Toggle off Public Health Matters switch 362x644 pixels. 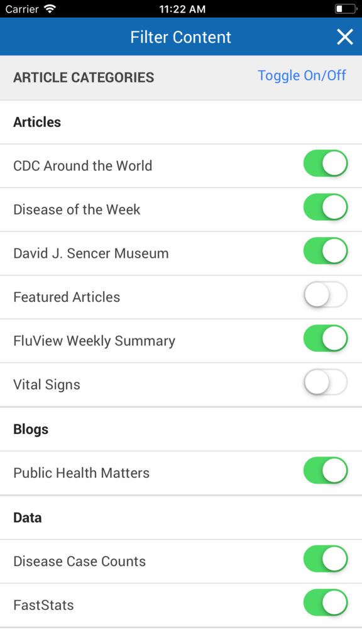coord(326,470)
